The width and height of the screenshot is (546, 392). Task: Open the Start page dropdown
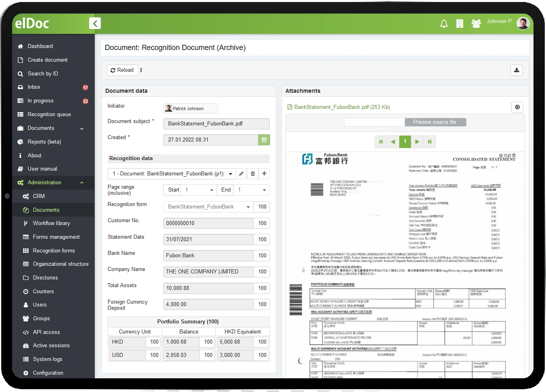[x=199, y=190]
